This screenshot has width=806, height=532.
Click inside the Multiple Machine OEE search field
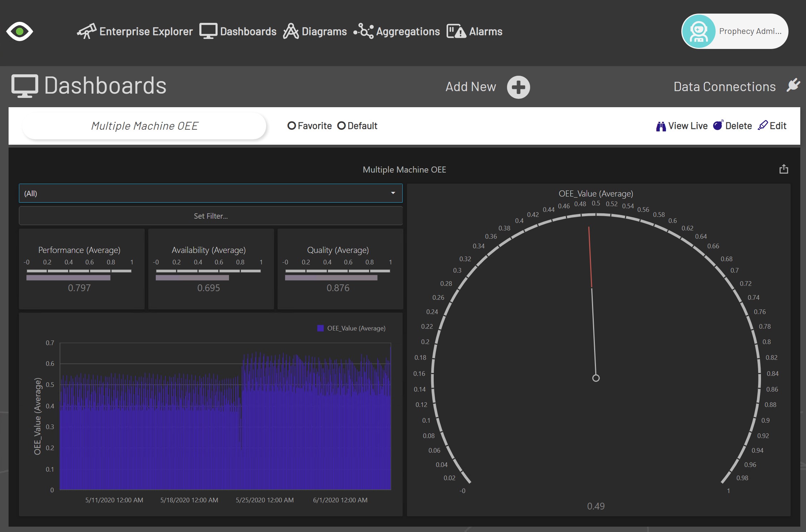pyautogui.click(x=144, y=126)
